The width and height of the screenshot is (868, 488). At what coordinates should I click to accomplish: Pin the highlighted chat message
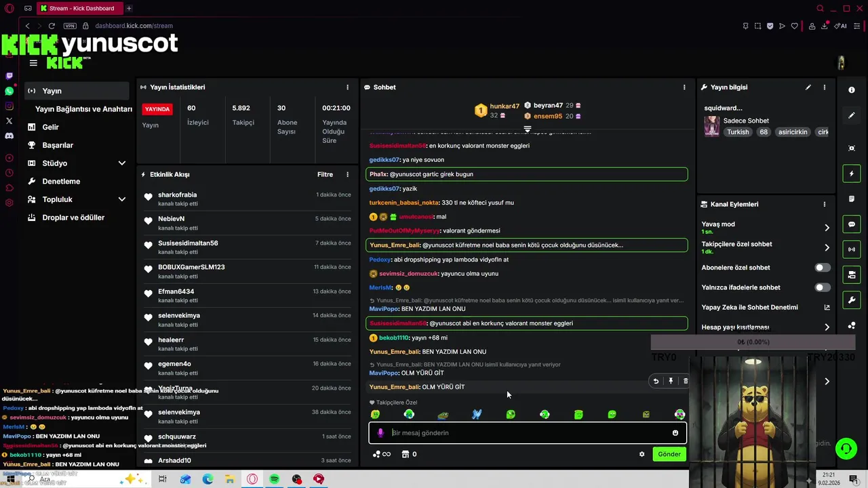(671, 381)
